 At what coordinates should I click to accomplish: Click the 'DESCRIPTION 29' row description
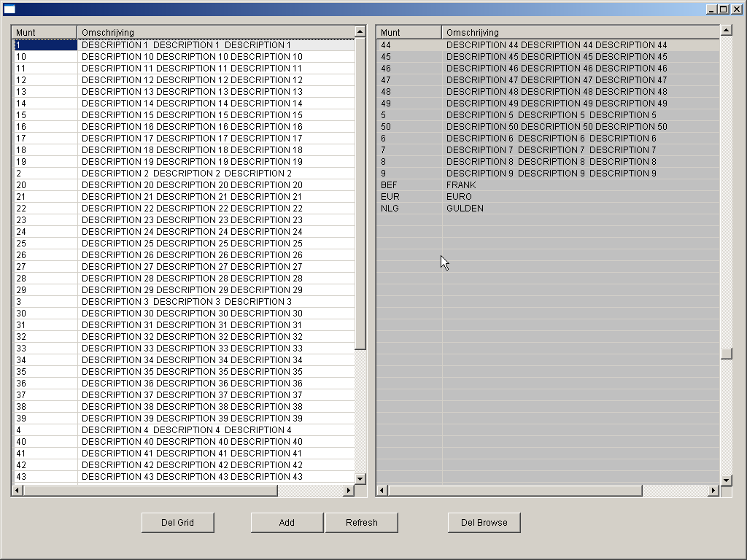coord(216,290)
